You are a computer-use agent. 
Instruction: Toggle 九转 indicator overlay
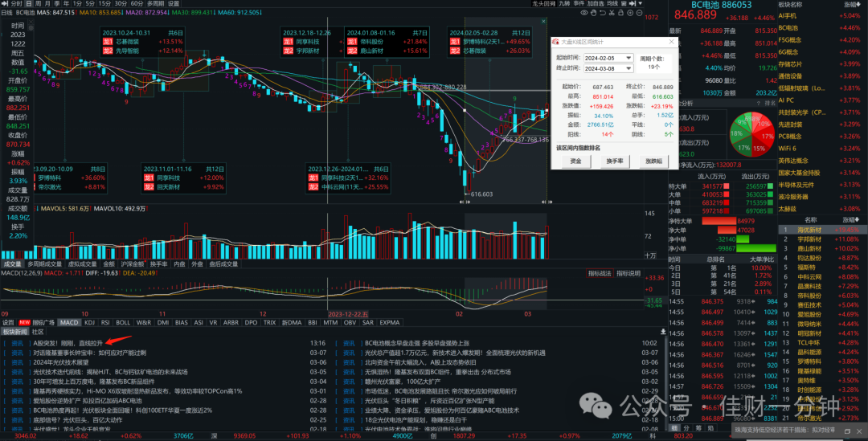565,3
